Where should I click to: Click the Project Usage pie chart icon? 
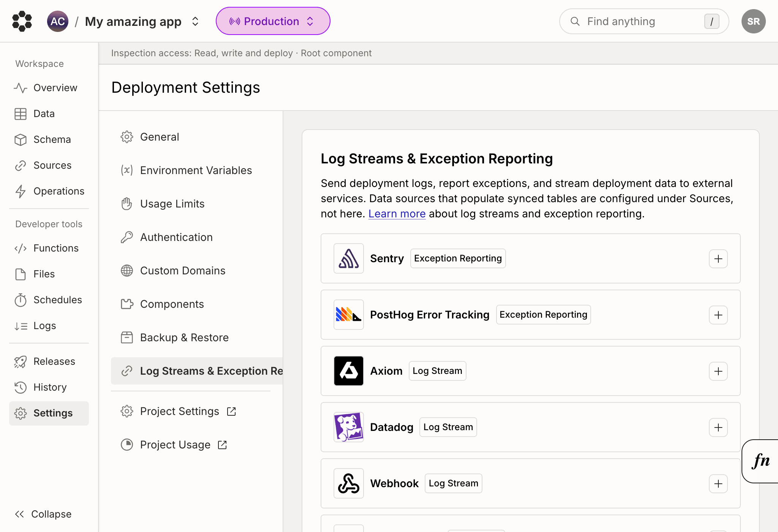[127, 445]
